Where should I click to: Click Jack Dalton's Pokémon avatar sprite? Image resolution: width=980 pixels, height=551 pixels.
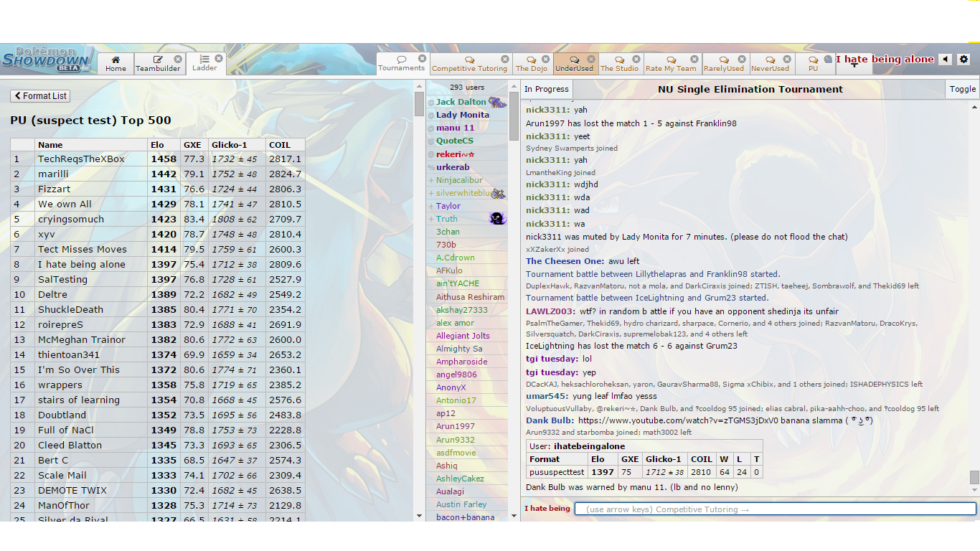click(496, 100)
